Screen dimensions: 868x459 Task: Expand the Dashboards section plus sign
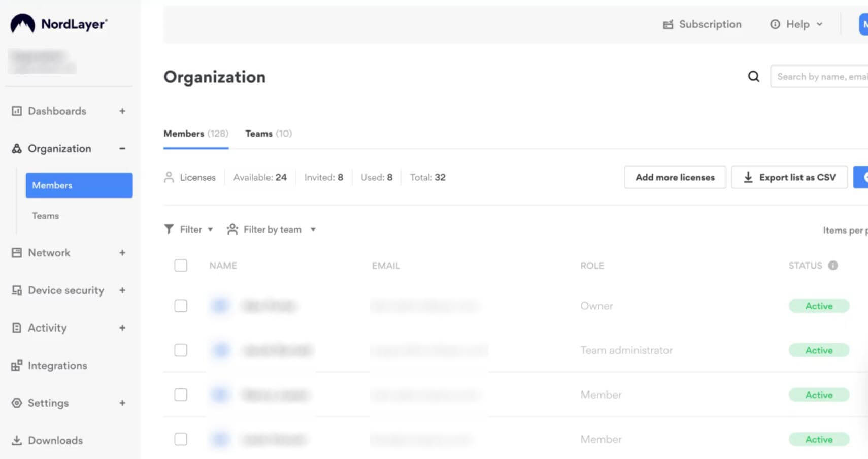(x=122, y=111)
